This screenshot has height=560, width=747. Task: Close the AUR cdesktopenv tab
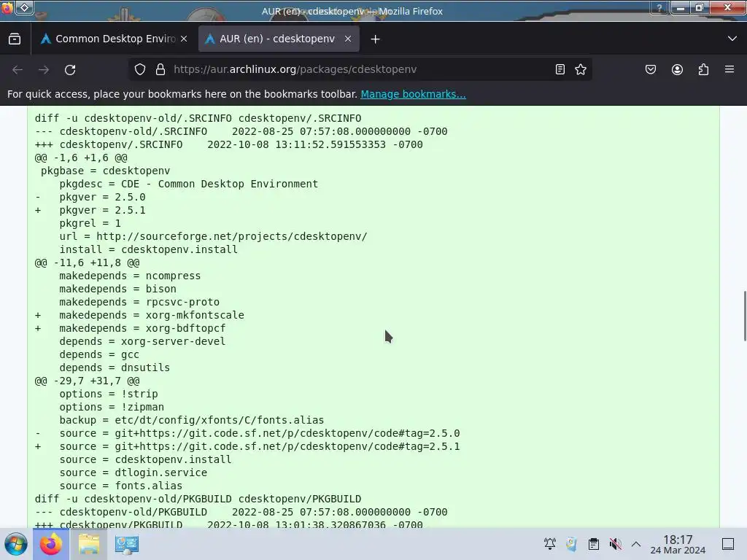pyautogui.click(x=348, y=39)
